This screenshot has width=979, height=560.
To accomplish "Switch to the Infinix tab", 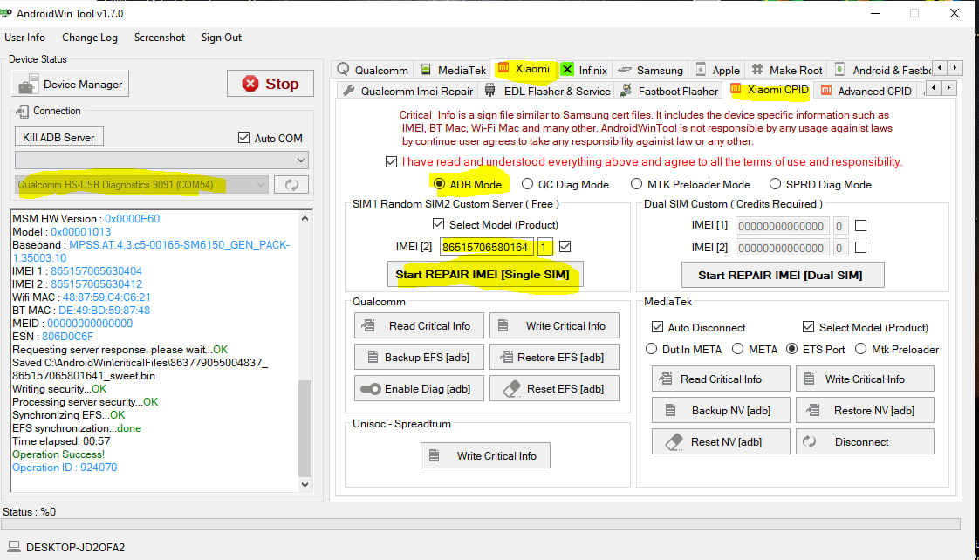I will (584, 70).
